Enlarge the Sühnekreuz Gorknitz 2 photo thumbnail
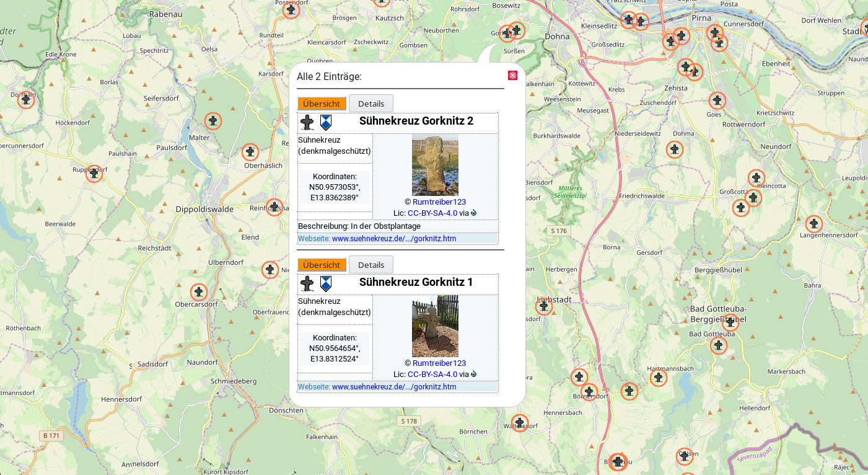 click(x=435, y=165)
